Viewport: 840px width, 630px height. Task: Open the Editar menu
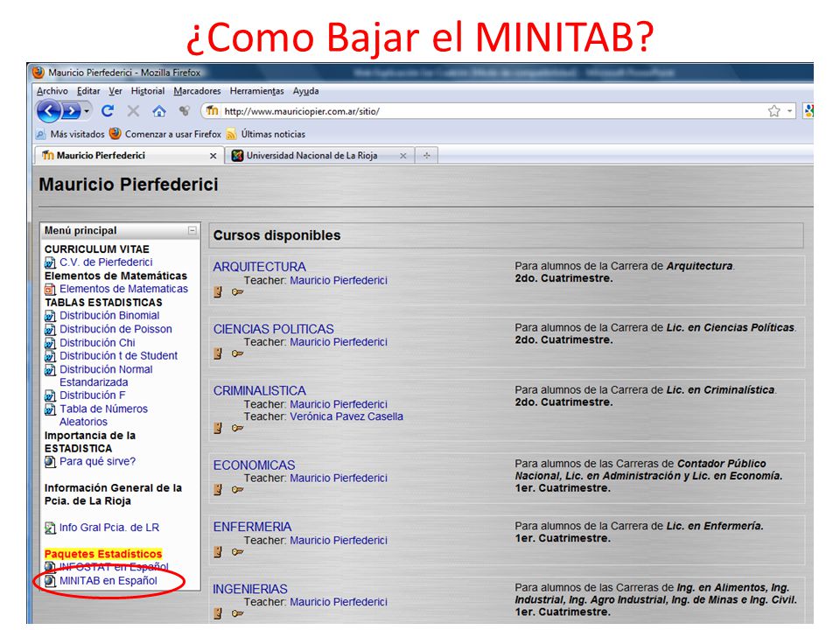(88, 91)
